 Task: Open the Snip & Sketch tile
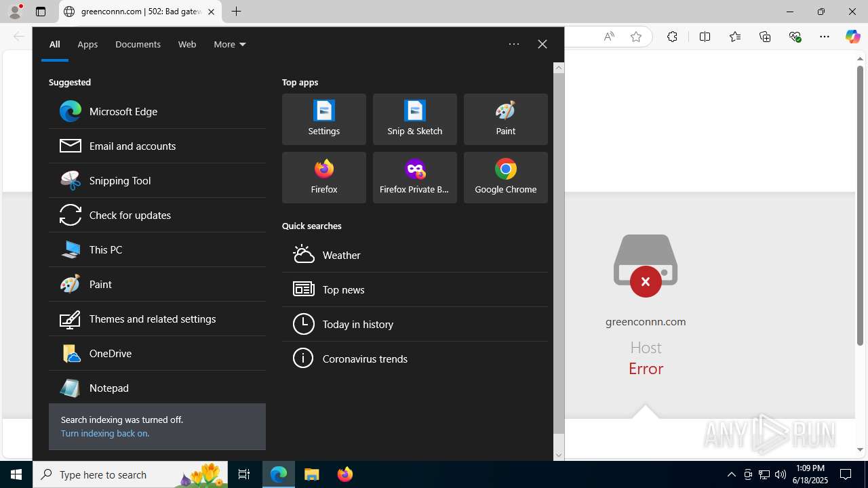415,119
